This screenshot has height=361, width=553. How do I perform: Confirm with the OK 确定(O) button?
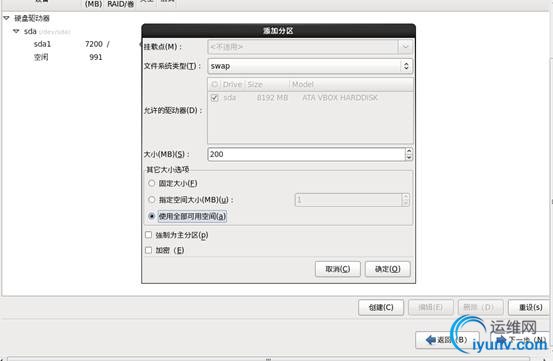388,269
